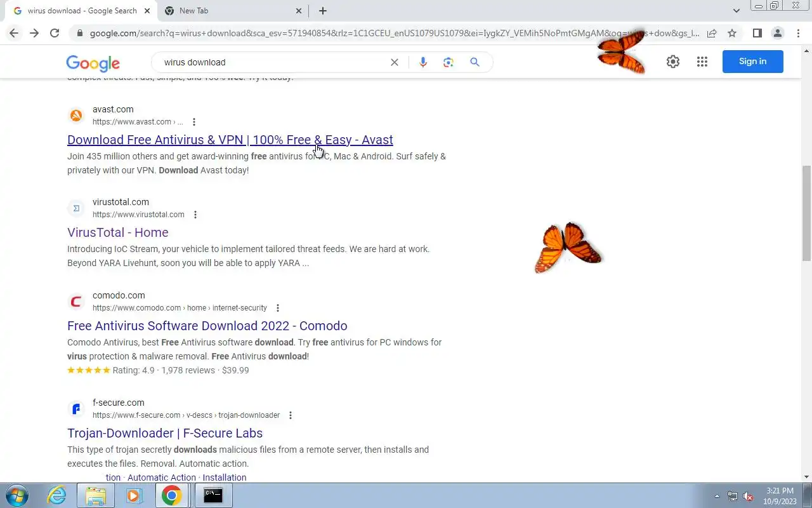
Task: Search by image with Google Lens
Action: tap(449, 62)
